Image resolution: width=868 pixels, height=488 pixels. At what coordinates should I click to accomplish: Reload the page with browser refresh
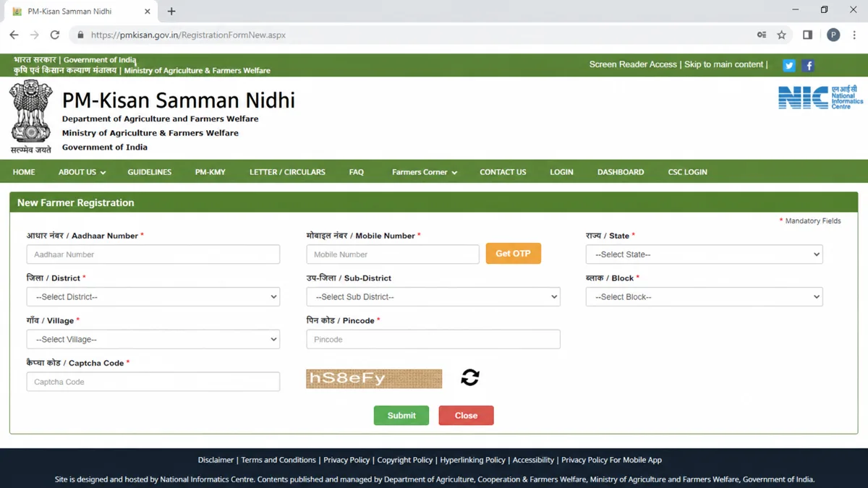[55, 35]
